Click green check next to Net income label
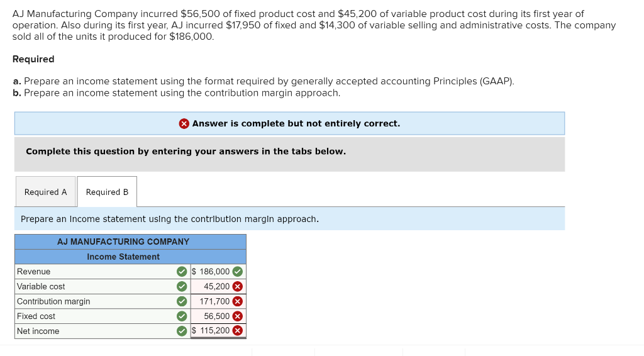Screen dimensions: 644x356 tap(182, 331)
